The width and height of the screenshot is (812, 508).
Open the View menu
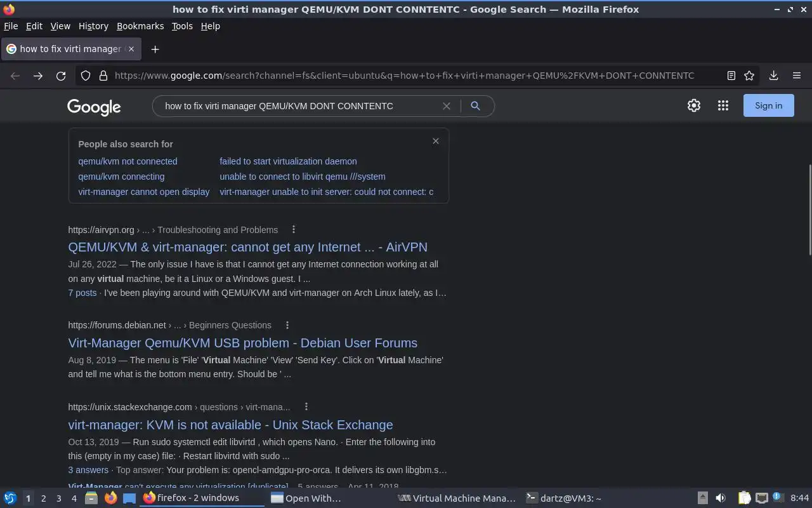pyautogui.click(x=60, y=26)
